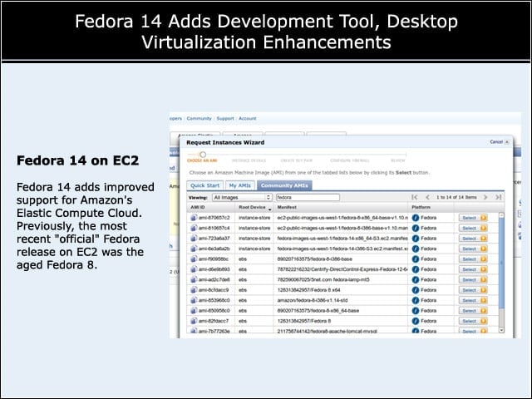Click manifest 128313842957/Fedora 8 x64

[x=308, y=290]
